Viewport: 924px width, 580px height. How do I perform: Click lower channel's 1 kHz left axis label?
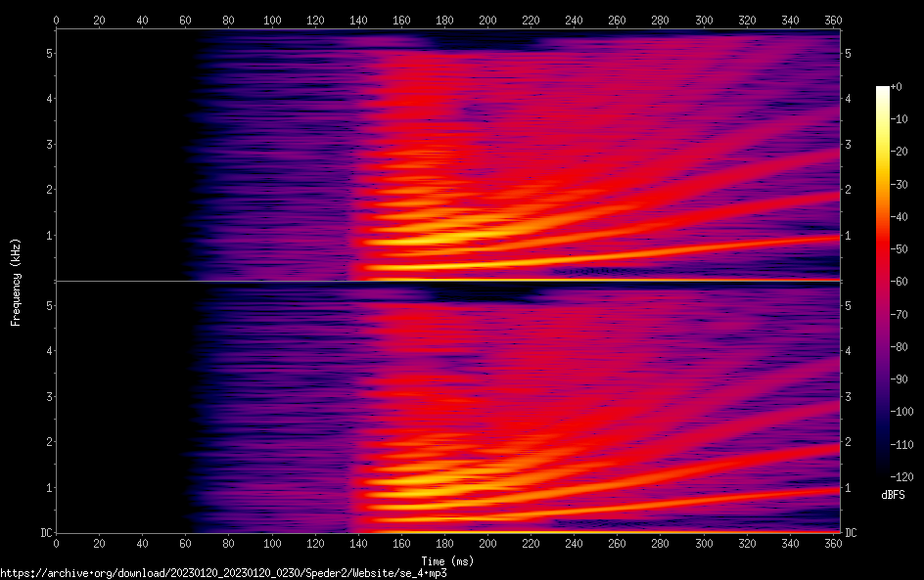coord(48,487)
